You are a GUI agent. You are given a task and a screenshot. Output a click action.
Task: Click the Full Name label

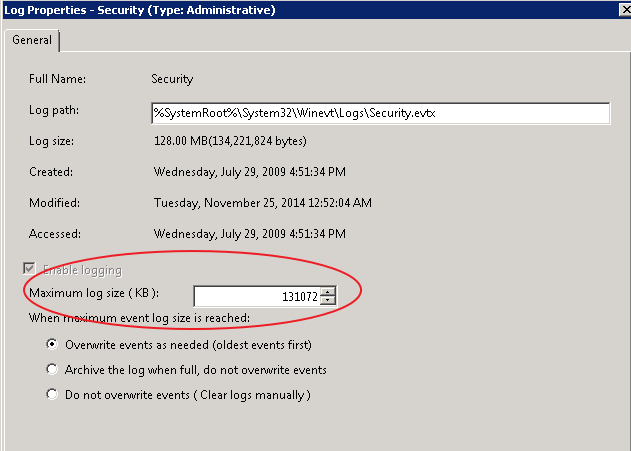point(58,79)
